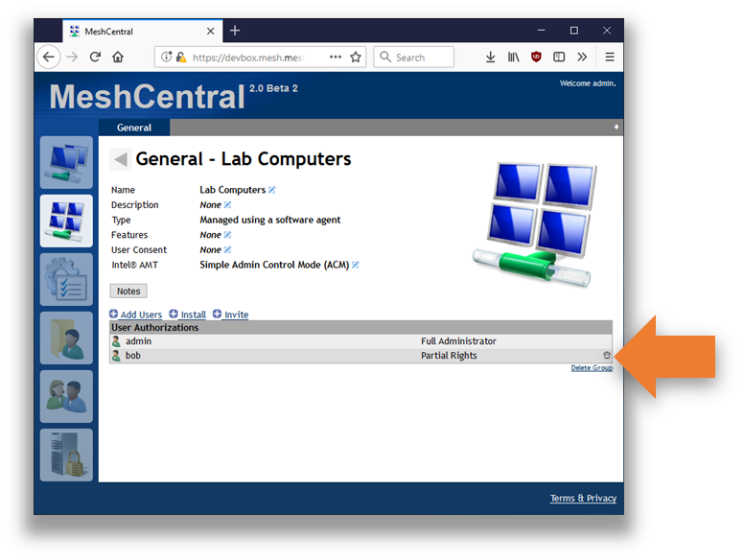The image size is (744, 560).
Task: Edit Intel AMT policy pencil icon
Action: (x=356, y=265)
